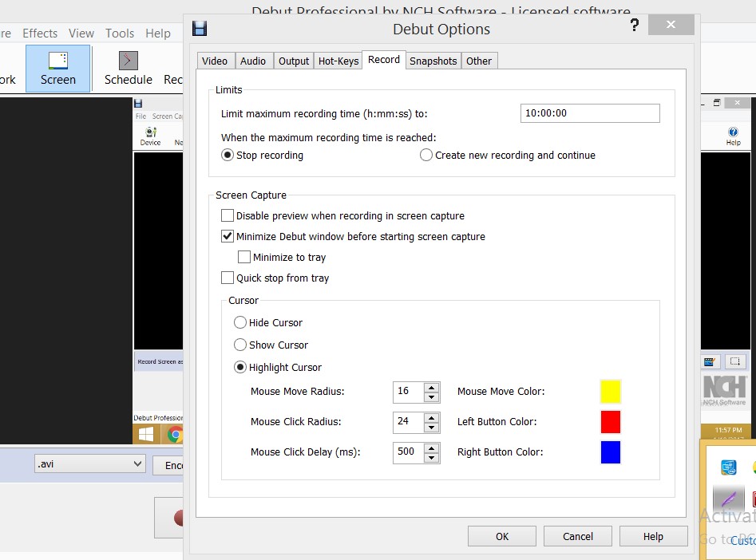Switch to the Snapshots tab
Image resolution: width=756 pixels, height=560 pixels.
click(433, 61)
